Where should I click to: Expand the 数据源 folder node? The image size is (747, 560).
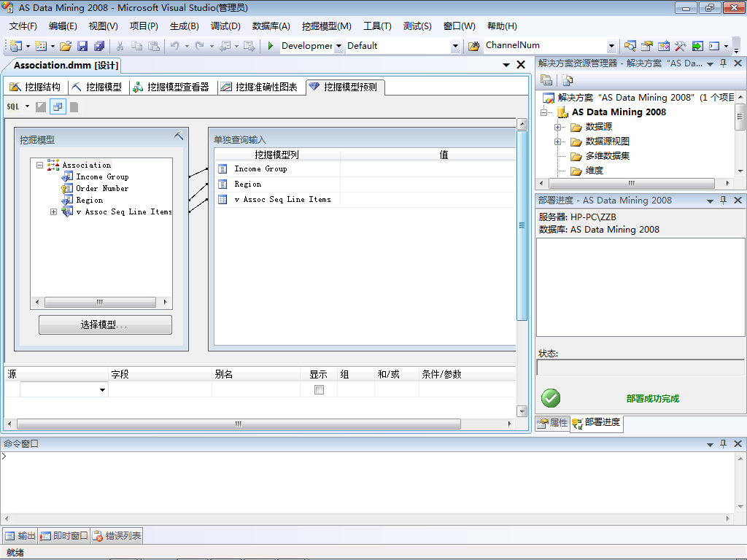557,127
